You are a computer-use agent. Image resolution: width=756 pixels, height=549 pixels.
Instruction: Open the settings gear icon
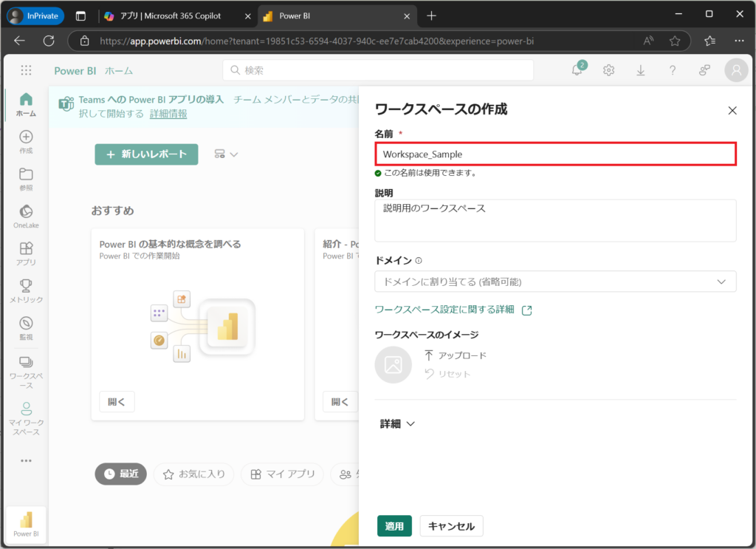pos(608,70)
